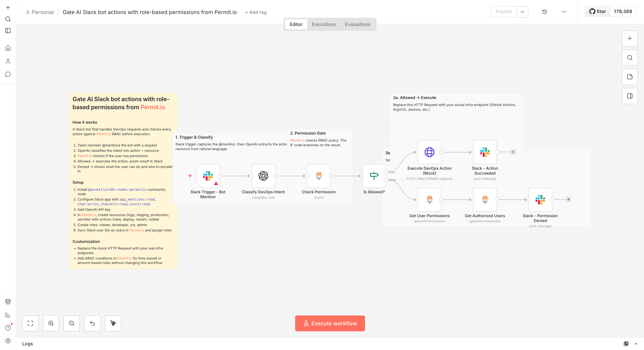Open workflow version history
This screenshot has height=350, width=644.
tap(545, 12)
